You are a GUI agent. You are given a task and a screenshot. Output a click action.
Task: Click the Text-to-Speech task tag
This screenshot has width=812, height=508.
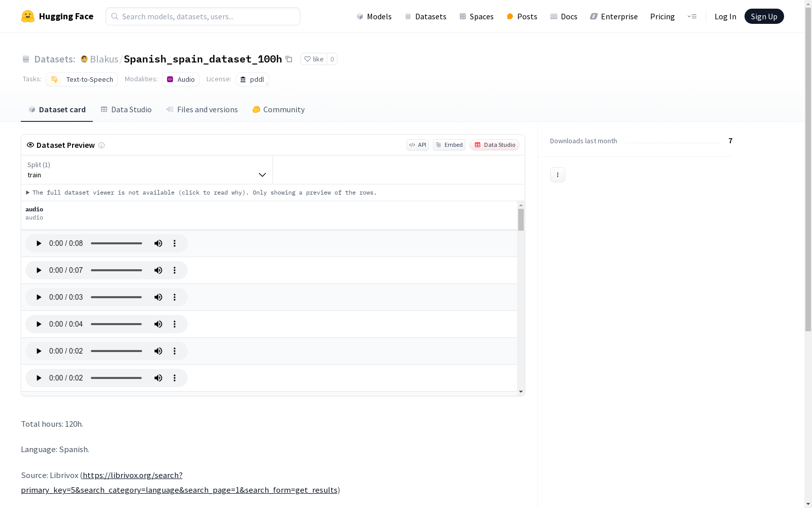point(82,79)
